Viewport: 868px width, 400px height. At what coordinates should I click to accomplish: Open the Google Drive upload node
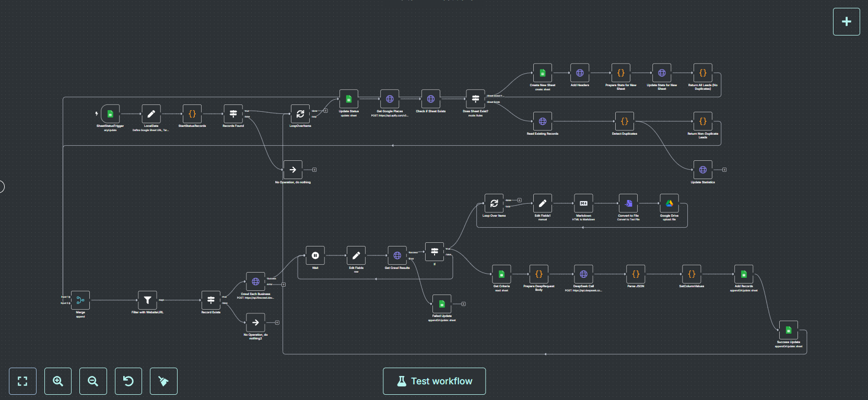pos(670,204)
